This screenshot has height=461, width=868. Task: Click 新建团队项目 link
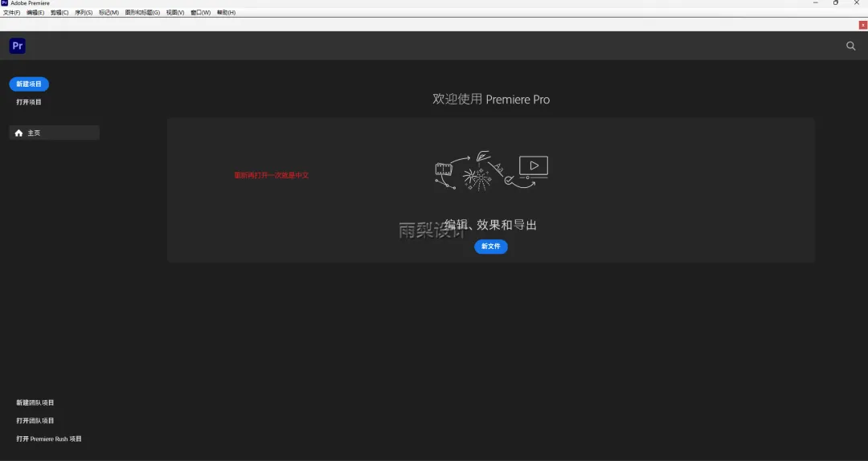(x=35, y=403)
